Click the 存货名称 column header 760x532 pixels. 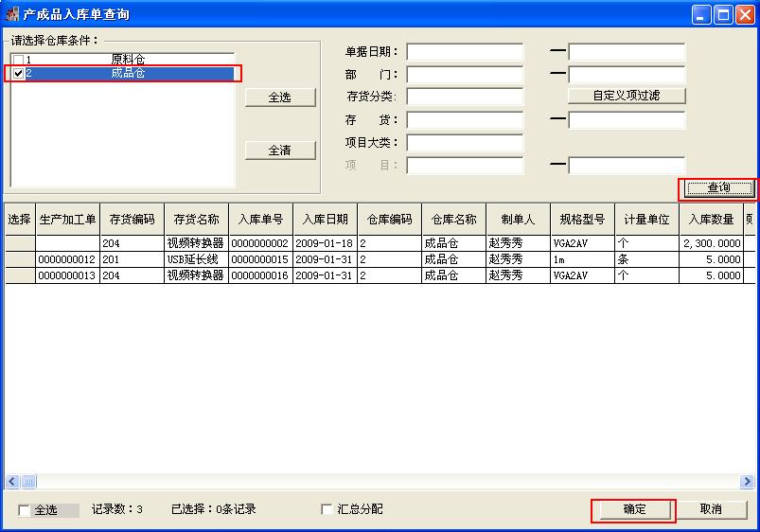(197, 220)
